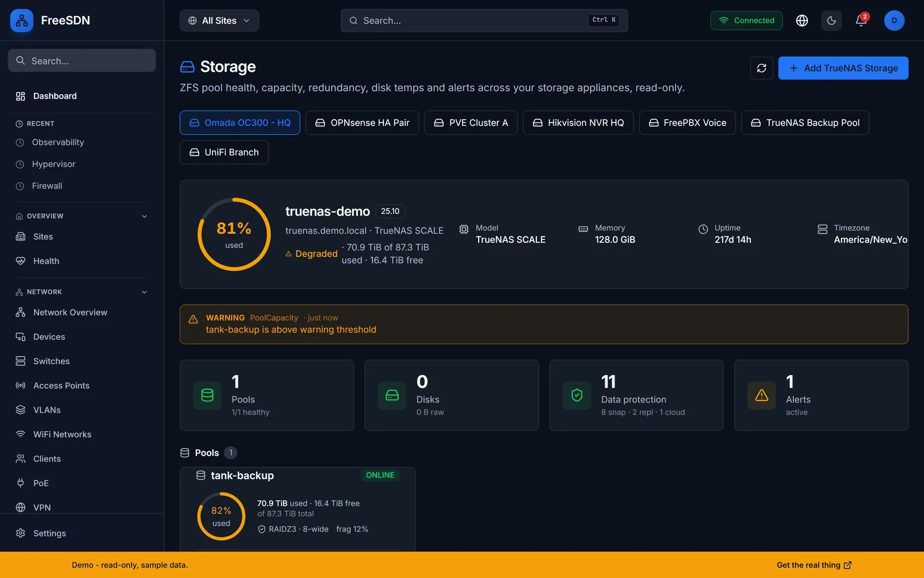924x578 pixels.
Task: Click Devices icon in sidebar
Action: pos(21,337)
